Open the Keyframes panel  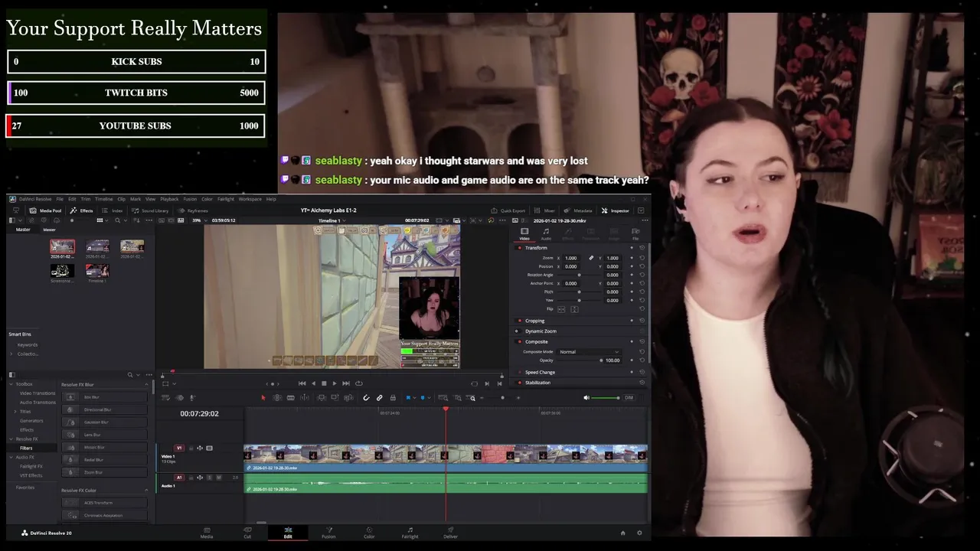[193, 210]
